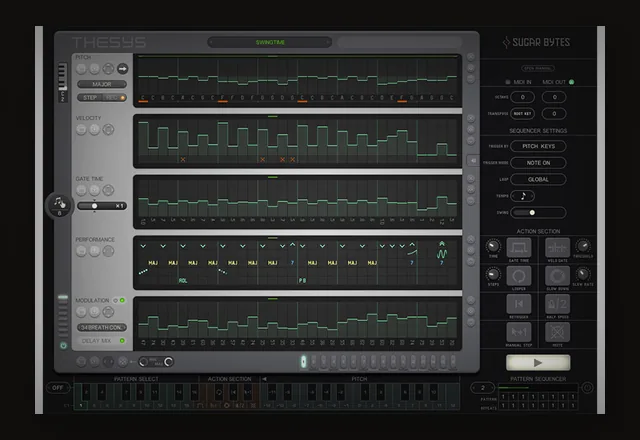Open the 34 Breath Con modulation target dropdown
Viewport: 640px width, 440px height.
coord(102,327)
